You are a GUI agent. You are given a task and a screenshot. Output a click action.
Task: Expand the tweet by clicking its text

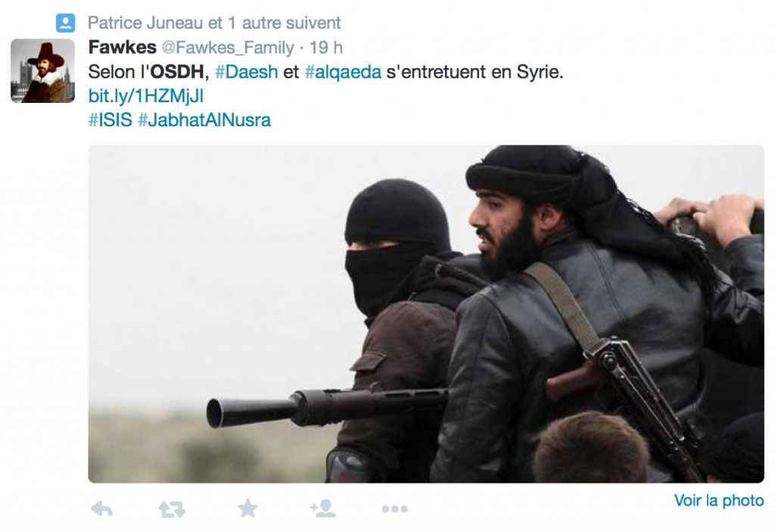pos(325,72)
